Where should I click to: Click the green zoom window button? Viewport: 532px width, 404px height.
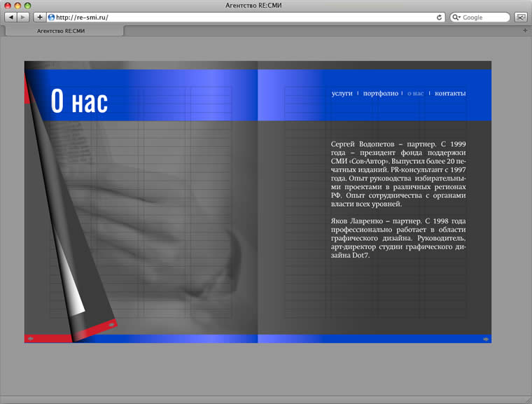27,5
